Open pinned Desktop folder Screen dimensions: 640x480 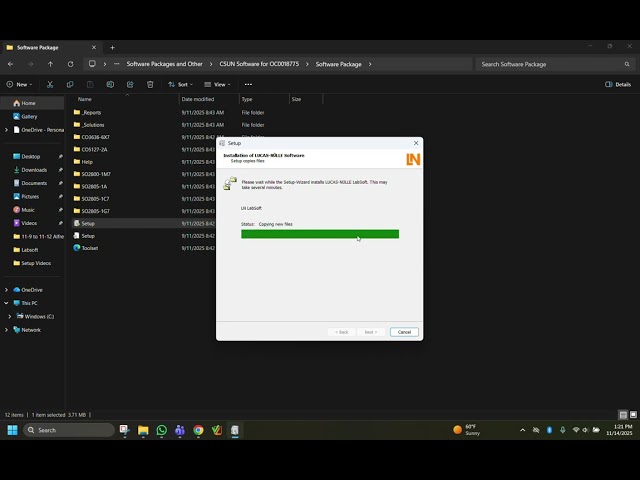tap(32, 156)
